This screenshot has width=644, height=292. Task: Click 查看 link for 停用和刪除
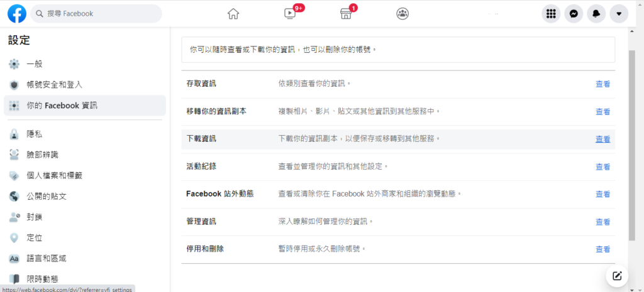coord(602,249)
